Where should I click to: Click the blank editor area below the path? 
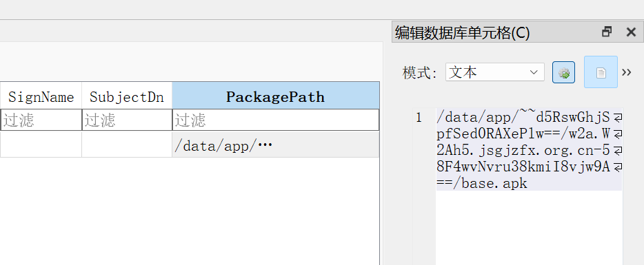coord(529,228)
